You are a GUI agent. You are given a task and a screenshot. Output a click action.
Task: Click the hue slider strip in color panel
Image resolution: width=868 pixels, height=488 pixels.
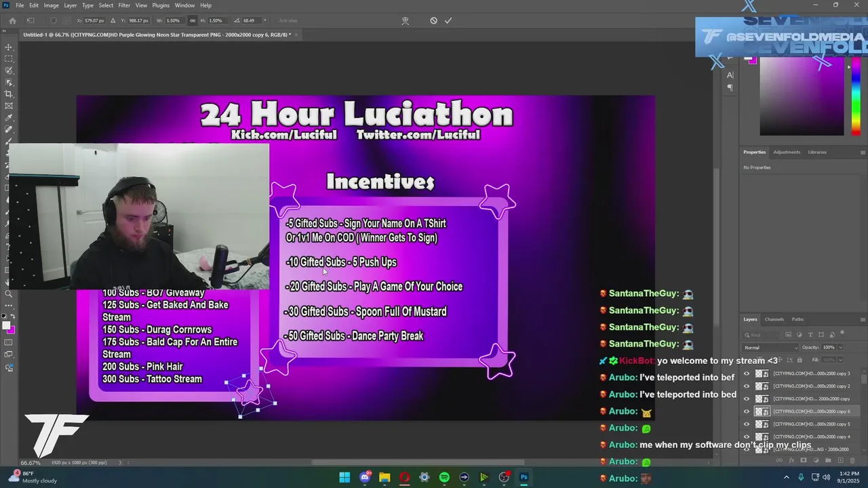point(856,97)
